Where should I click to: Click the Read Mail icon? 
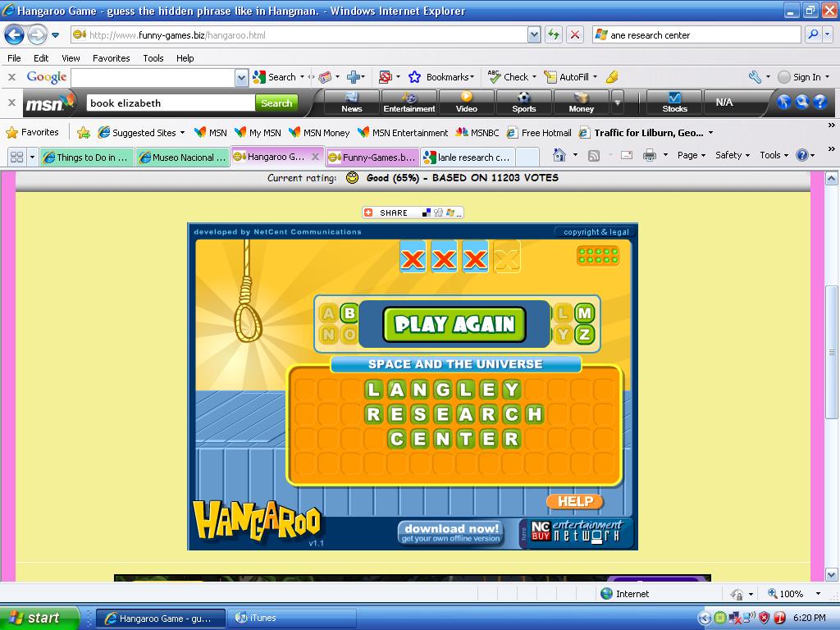tap(626, 155)
